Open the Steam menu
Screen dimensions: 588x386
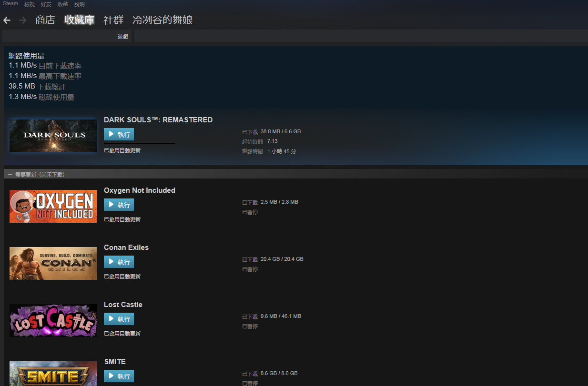10,4
